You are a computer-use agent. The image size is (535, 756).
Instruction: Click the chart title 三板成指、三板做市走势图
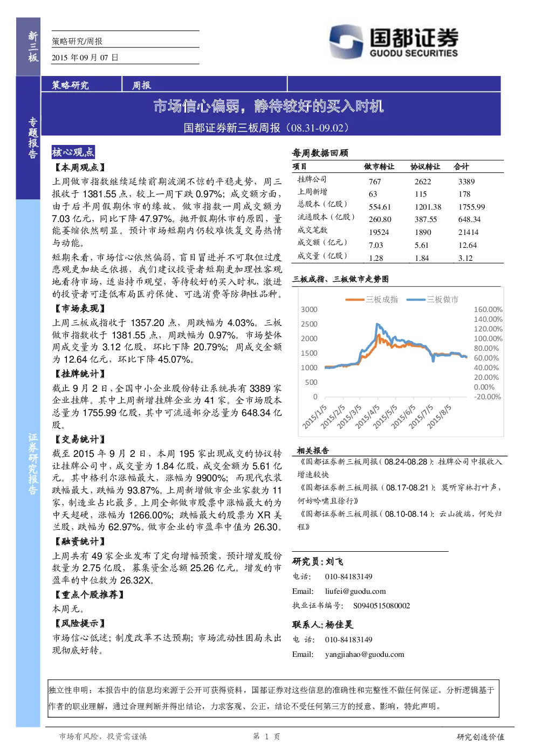point(340,279)
